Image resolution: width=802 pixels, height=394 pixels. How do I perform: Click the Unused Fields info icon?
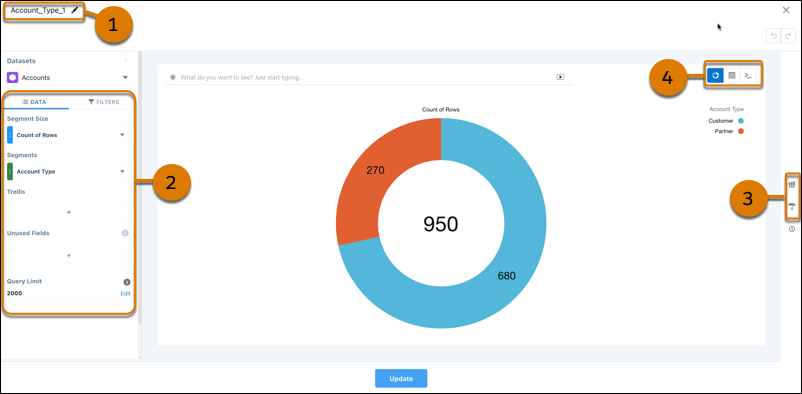125,233
